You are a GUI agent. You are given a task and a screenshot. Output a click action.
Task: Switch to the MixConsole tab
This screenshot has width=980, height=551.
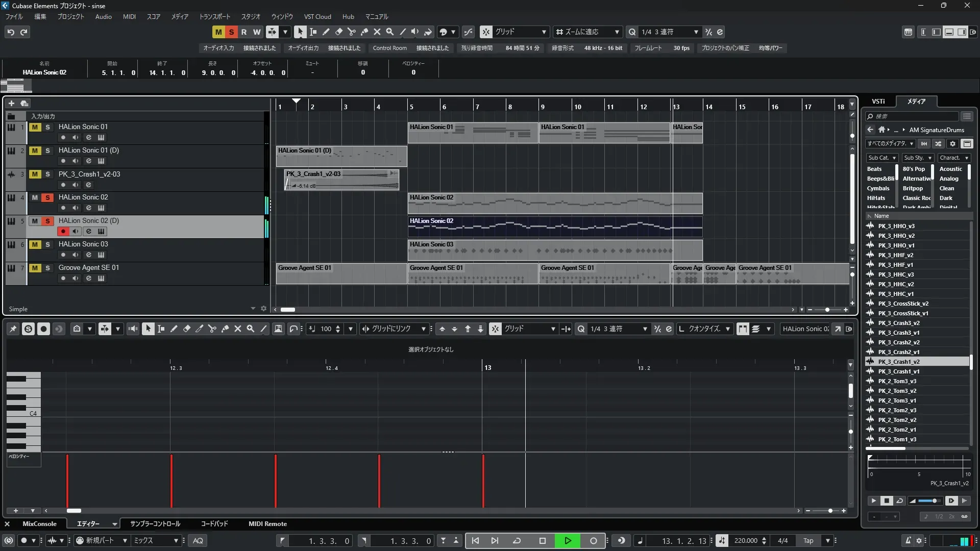coord(39,524)
